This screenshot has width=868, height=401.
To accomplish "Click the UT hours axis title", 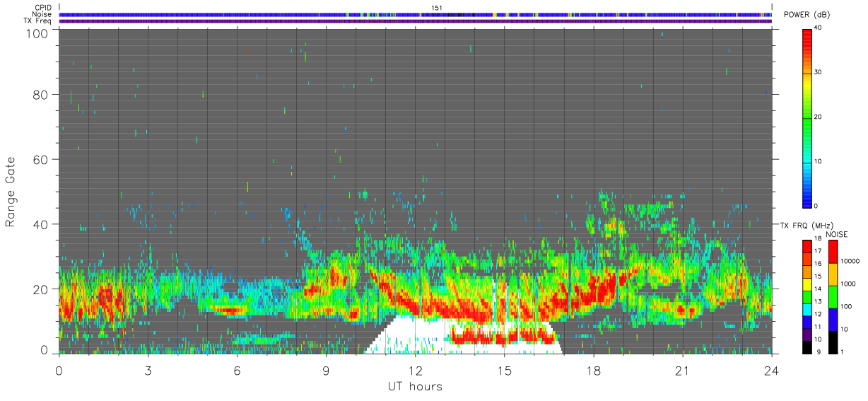I will [x=415, y=387].
